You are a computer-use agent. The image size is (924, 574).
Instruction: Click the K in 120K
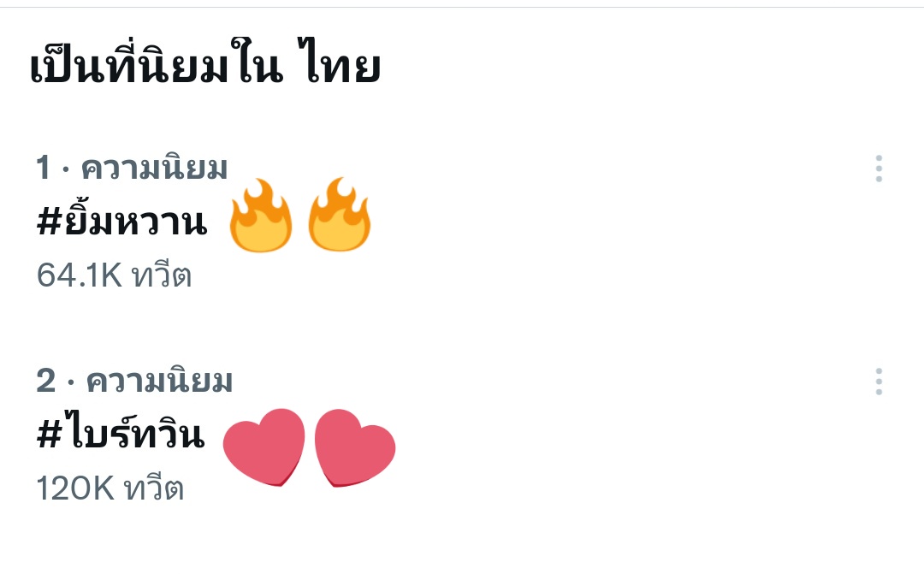click(103, 488)
